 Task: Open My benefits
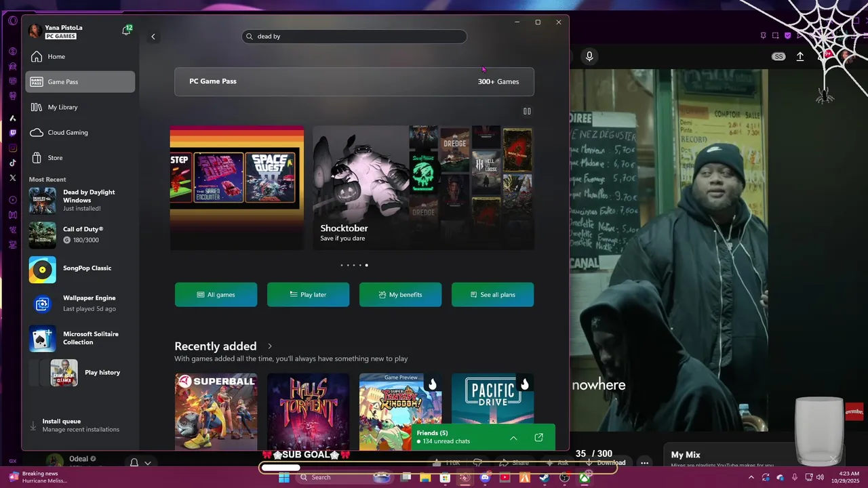[400, 295]
